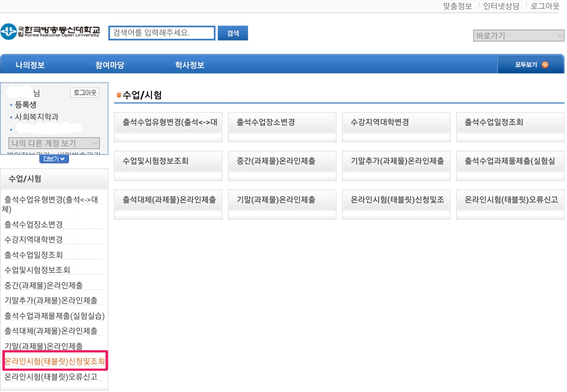
Task: Open 수강지역대학변경 in sidebar
Action: [34, 239]
